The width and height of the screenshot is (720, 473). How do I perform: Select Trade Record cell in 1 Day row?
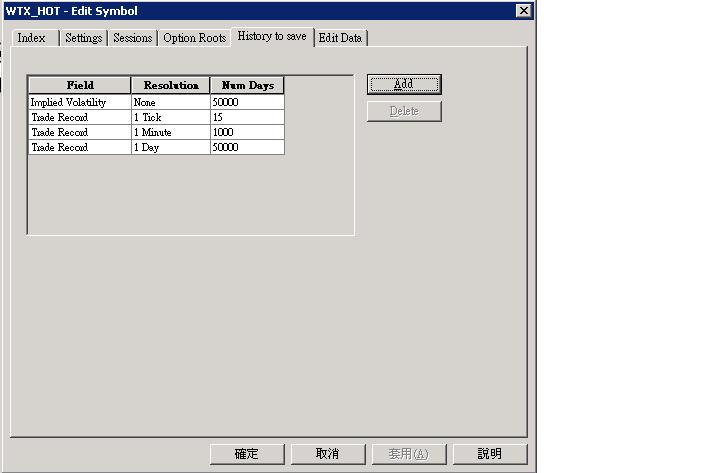click(x=80, y=147)
